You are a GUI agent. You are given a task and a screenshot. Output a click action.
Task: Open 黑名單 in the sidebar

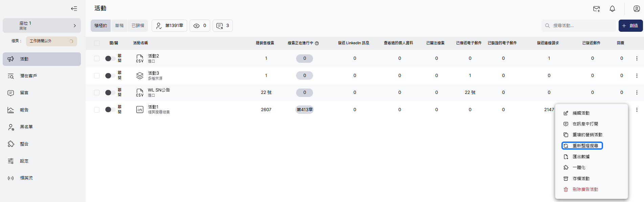(x=26, y=127)
